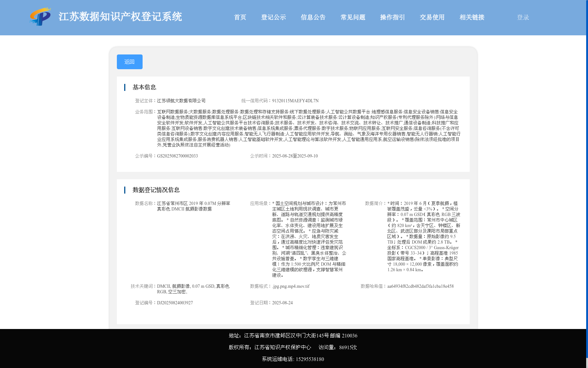Select footer copyright 江苏省知识产权保护中心
Screen dimensions: 588x368
(283, 347)
